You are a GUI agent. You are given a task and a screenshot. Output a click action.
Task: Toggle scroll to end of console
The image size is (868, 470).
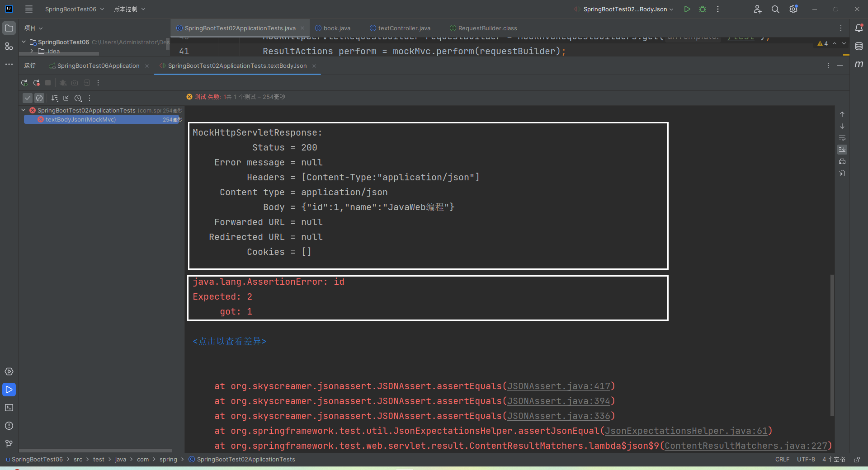[x=842, y=150]
